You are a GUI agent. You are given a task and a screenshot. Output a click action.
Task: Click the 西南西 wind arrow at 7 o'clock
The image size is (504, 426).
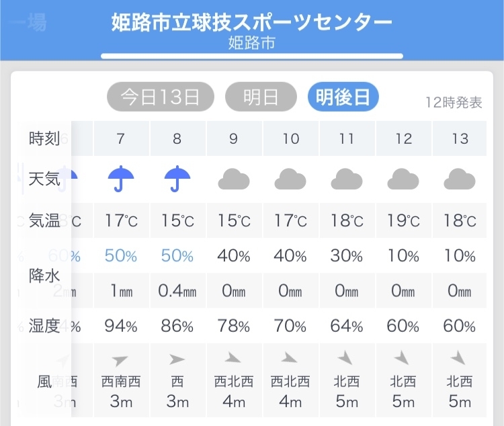point(120,360)
